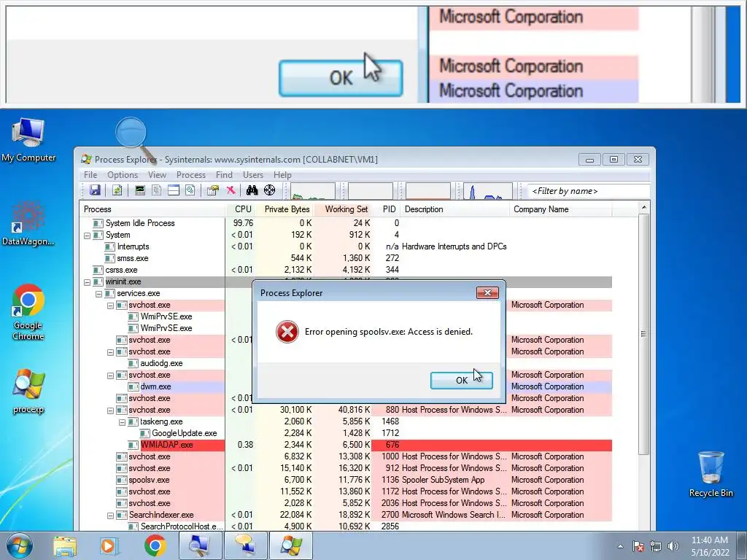Click the CPU usage mini graph
Screen dimensions: 747x560
(312, 191)
